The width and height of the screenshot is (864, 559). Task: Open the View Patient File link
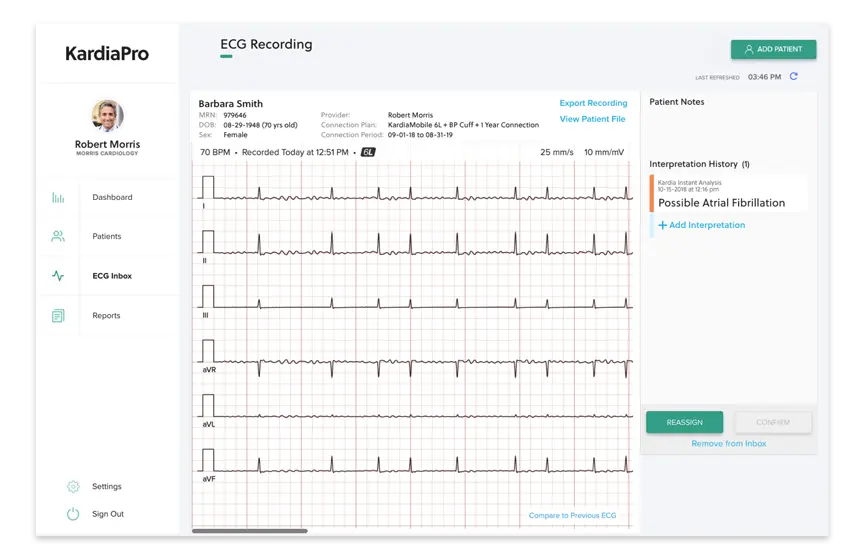coord(592,119)
